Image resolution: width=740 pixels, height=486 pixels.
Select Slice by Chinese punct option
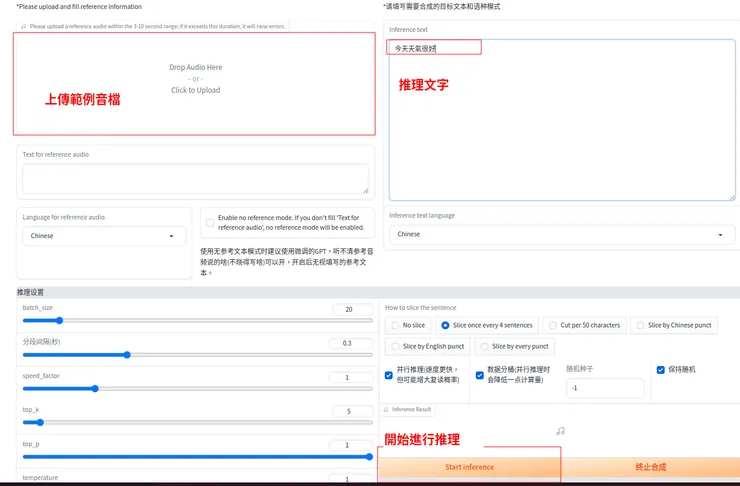673,325
